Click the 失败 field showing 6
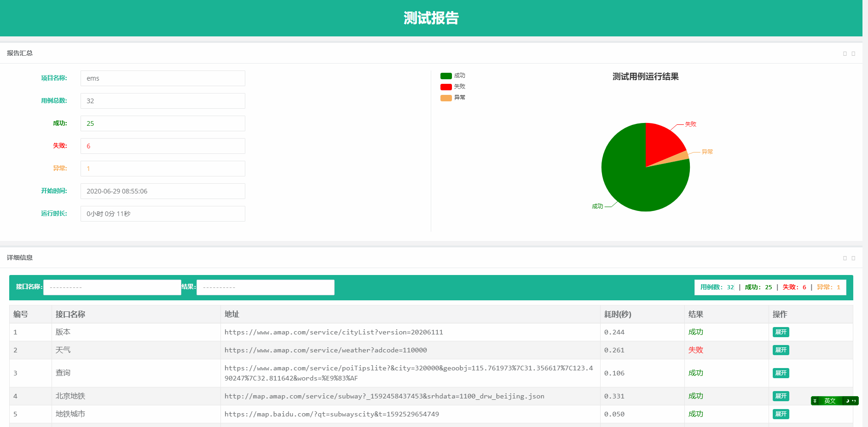Image resolution: width=868 pixels, height=427 pixels. pos(163,146)
